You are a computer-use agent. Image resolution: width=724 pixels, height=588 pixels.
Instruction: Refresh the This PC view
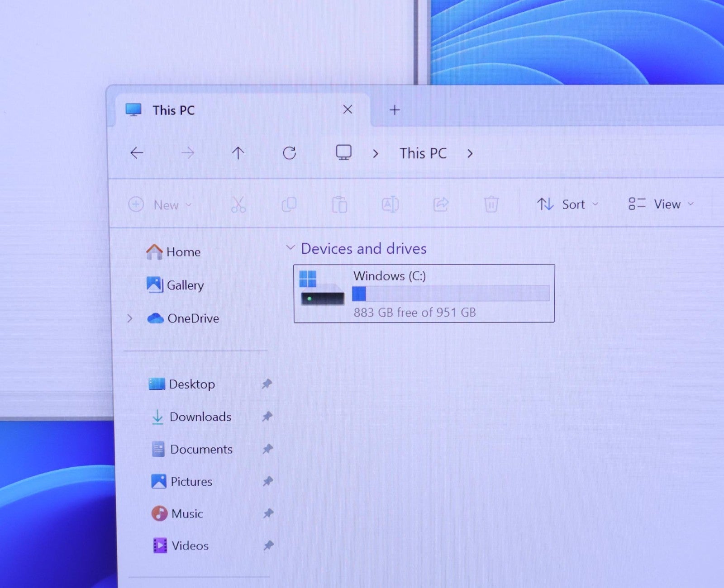290,153
